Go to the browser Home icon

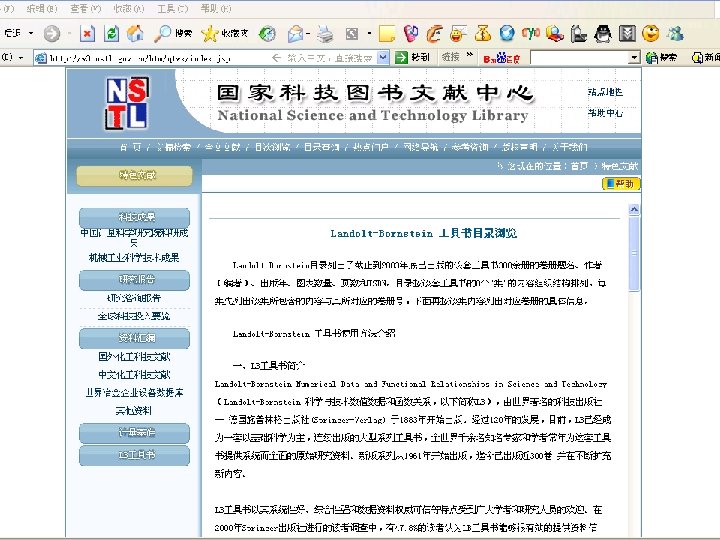135,34
